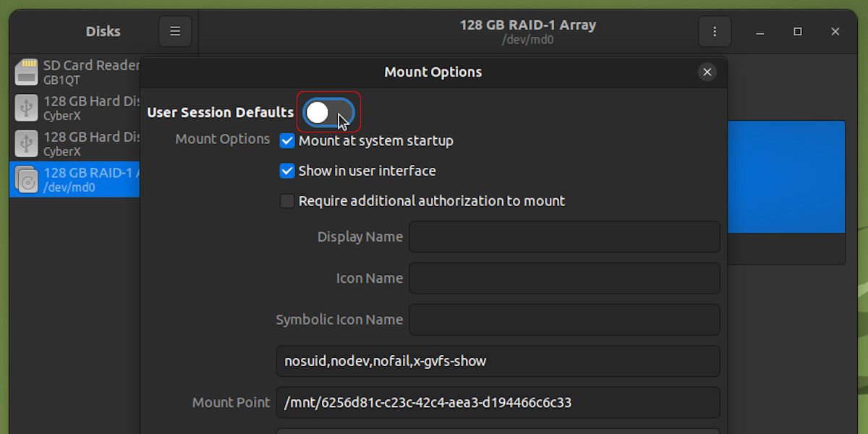The width and height of the screenshot is (868, 434).
Task: Close the Mount Options dialog
Action: 707,72
